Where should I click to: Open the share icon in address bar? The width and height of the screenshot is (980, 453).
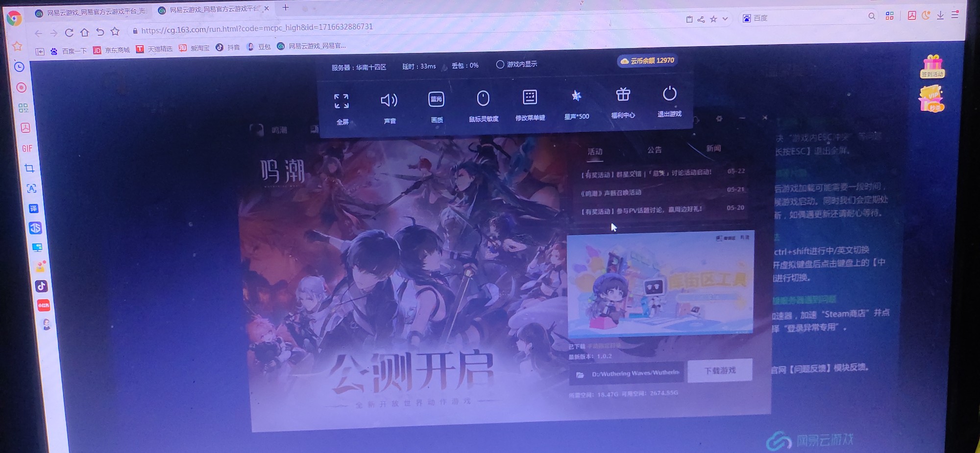click(x=701, y=19)
